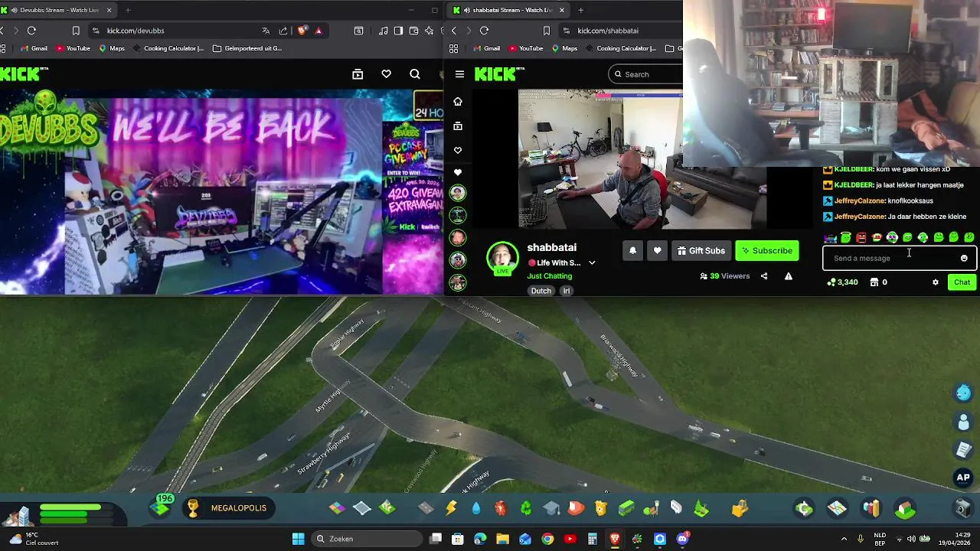The image size is (980, 551).
Task: Open emoji picker in chat input
Action: click(964, 258)
